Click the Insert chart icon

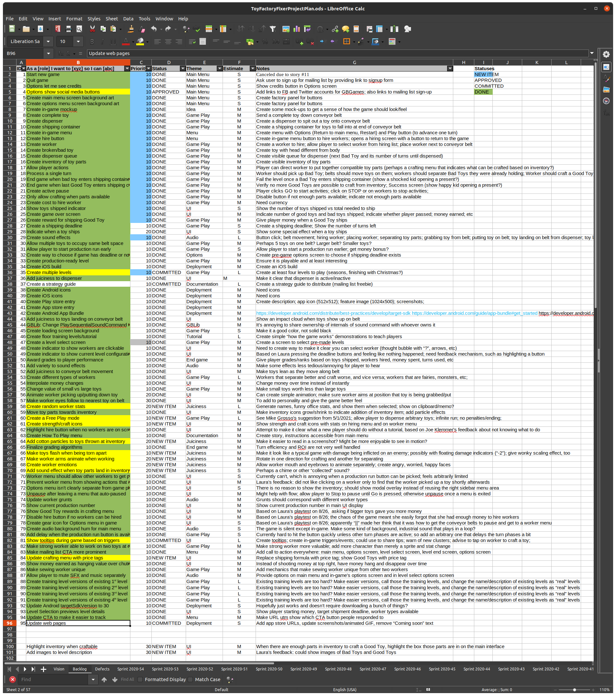tap(297, 29)
